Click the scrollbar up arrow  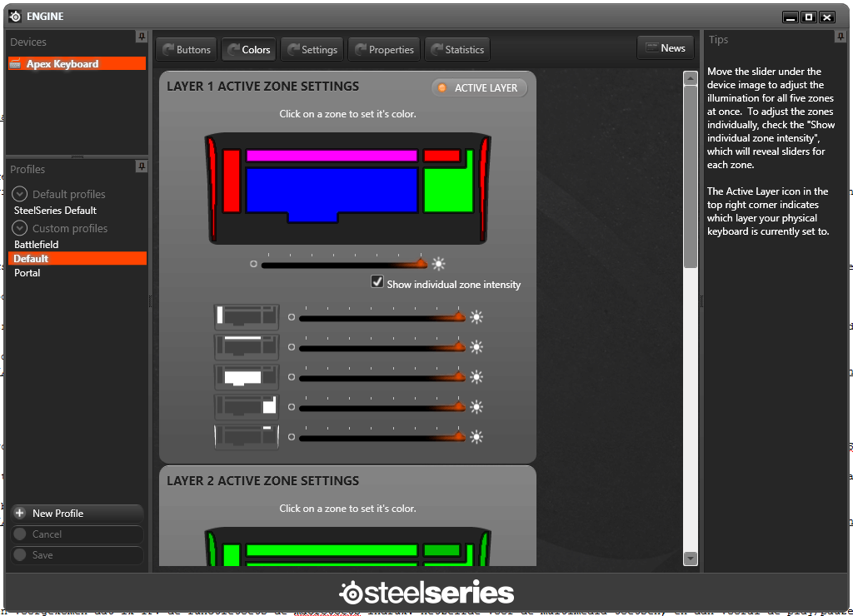tap(691, 78)
